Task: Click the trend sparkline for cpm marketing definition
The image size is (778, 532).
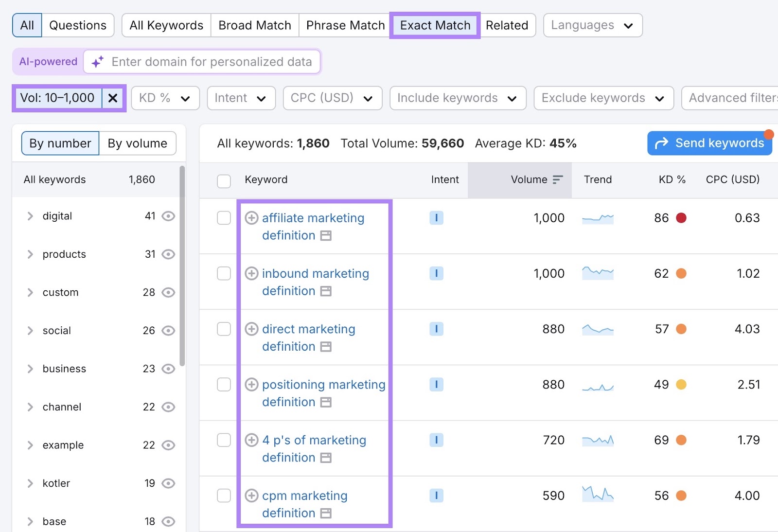Action: click(x=598, y=496)
